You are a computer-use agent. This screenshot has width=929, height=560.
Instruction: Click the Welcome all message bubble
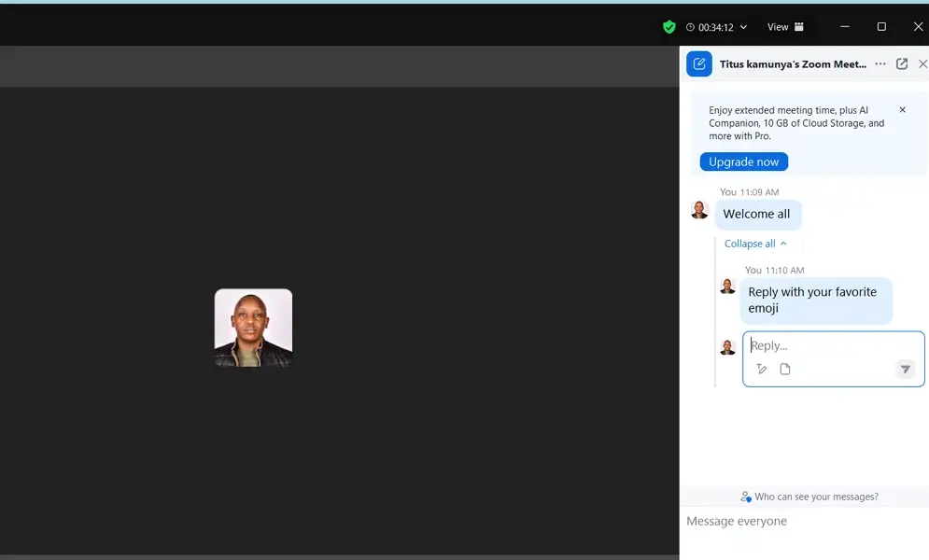[x=758, y=215]
